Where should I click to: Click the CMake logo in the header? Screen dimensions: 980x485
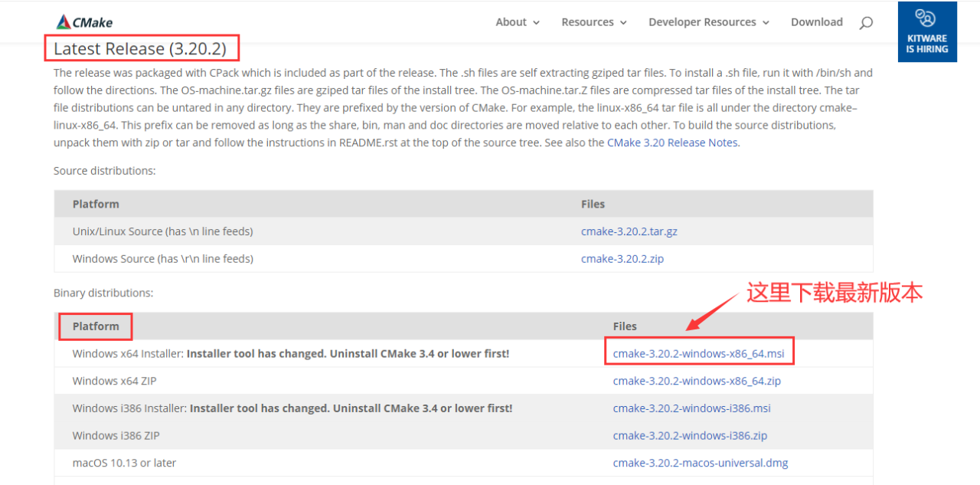click(84, 22)
